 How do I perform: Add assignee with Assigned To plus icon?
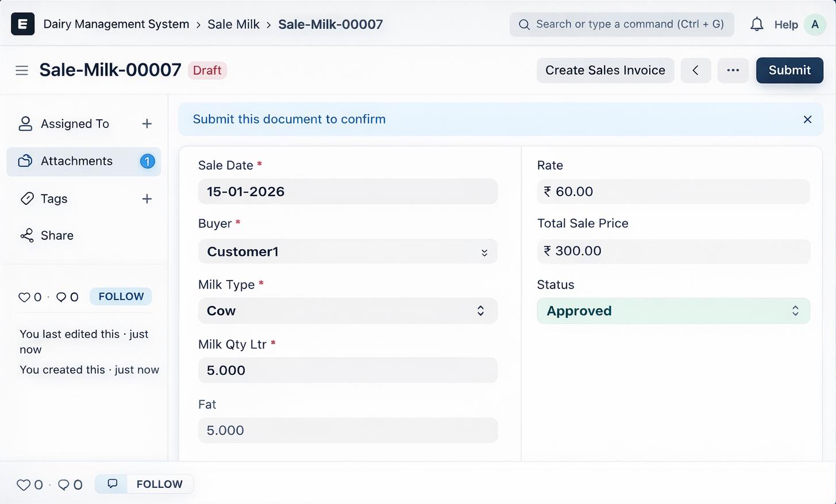point(147,124)
